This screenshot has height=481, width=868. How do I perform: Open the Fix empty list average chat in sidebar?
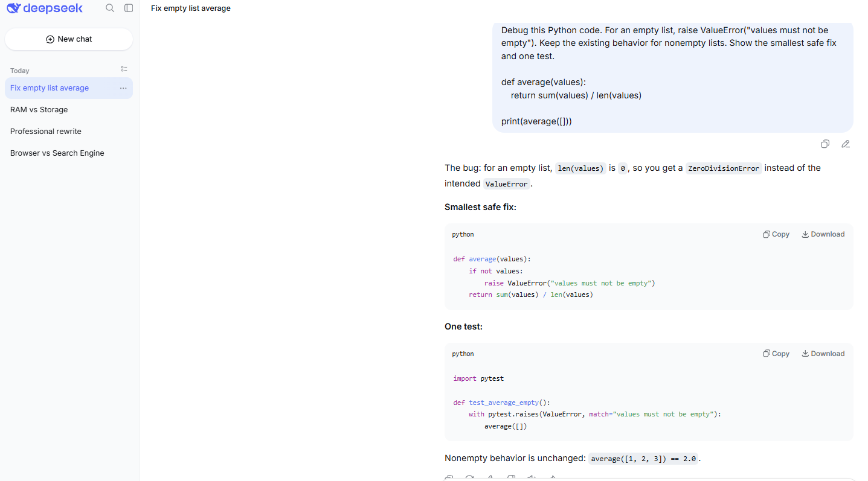coord(69,88)
